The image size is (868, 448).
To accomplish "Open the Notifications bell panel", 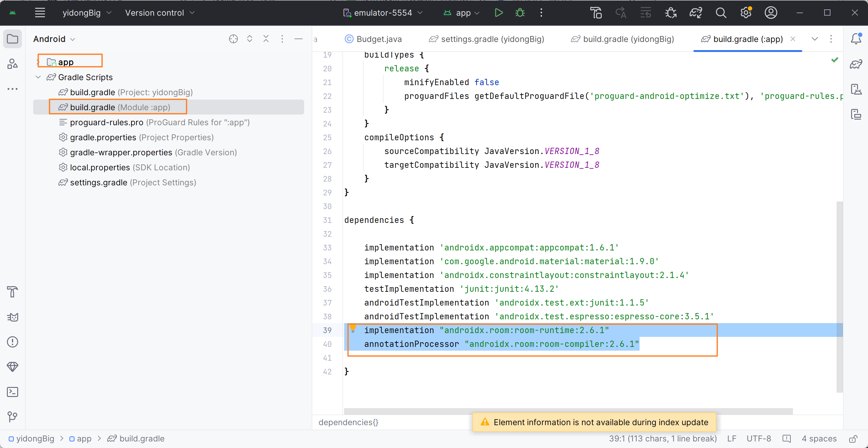I will [856, 39].
